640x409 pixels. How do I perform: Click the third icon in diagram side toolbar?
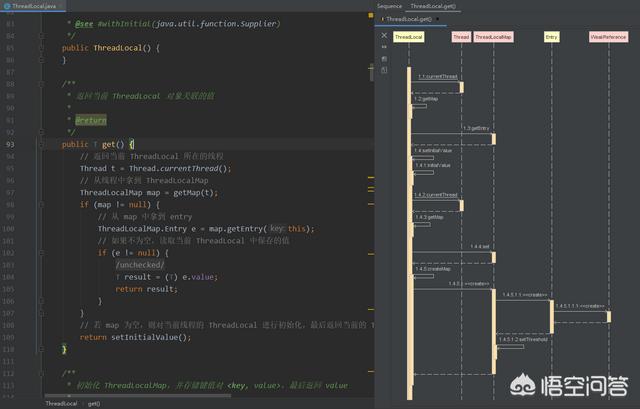tap(384, 59)
